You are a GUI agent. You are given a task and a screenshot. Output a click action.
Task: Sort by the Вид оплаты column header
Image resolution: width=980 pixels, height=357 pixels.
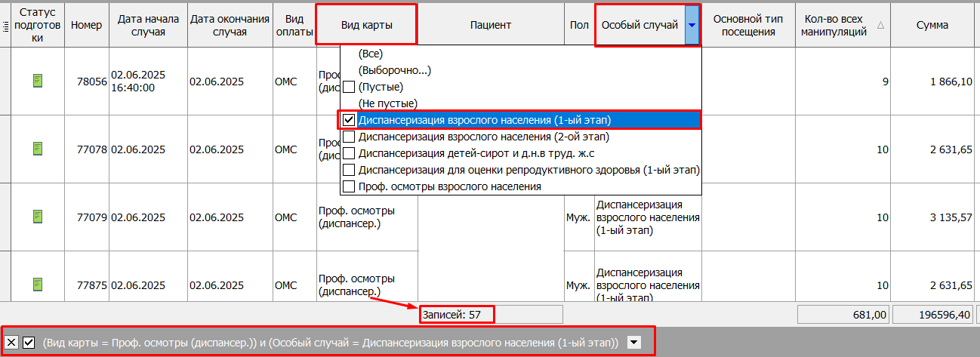(x=294, y=25)
